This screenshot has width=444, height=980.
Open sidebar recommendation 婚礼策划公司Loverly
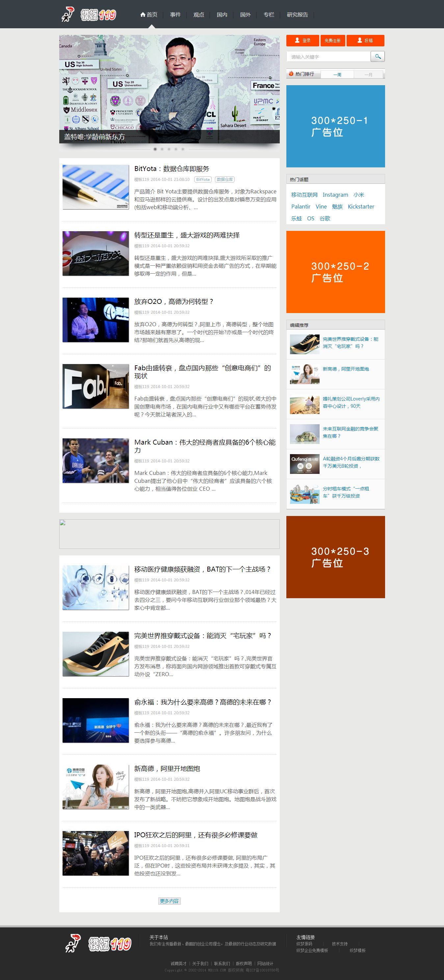[351, 403]
